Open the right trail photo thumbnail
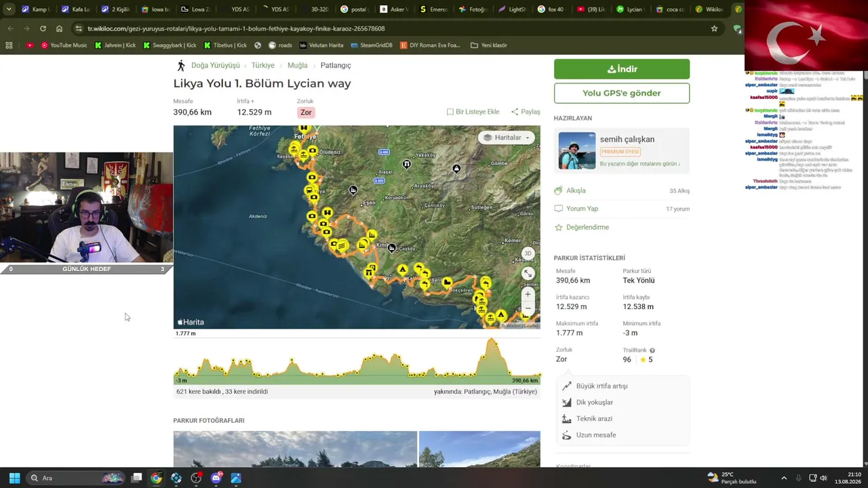 pyautogui.click(x=479, y=449)
